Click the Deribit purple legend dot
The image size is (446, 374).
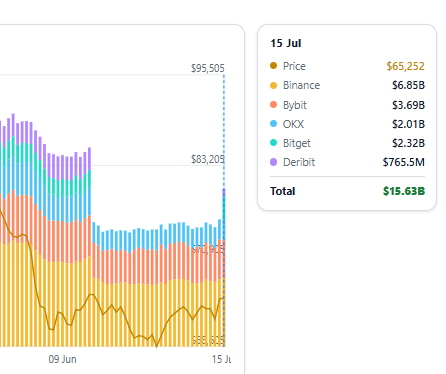coord(273,162)
